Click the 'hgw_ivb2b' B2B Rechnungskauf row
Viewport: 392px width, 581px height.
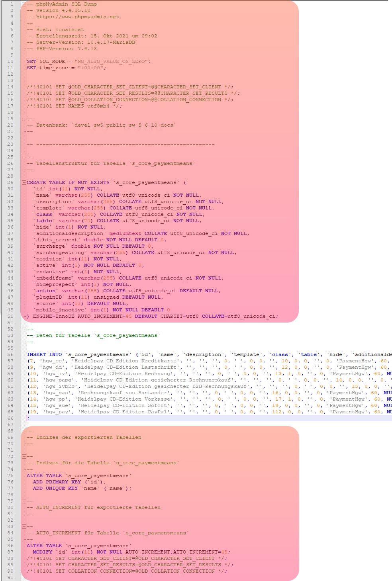pos(209,386)
